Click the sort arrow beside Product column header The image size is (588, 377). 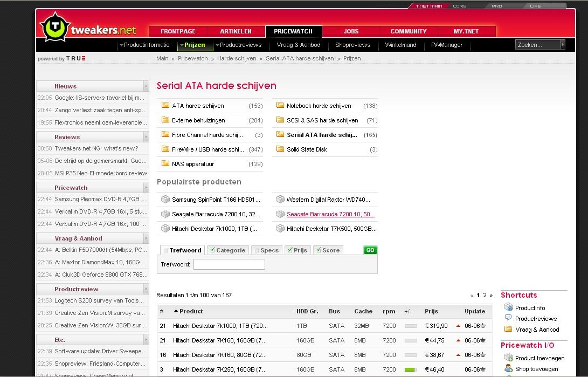pos(176,311)
